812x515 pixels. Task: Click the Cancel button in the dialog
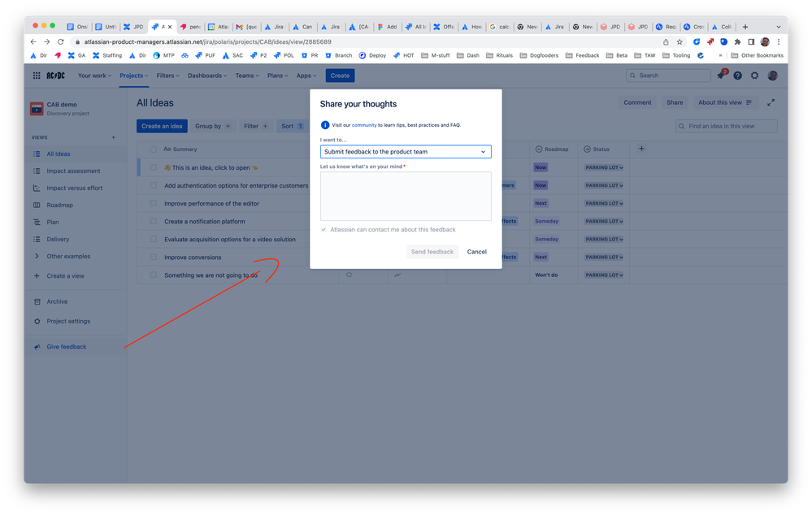477,252
